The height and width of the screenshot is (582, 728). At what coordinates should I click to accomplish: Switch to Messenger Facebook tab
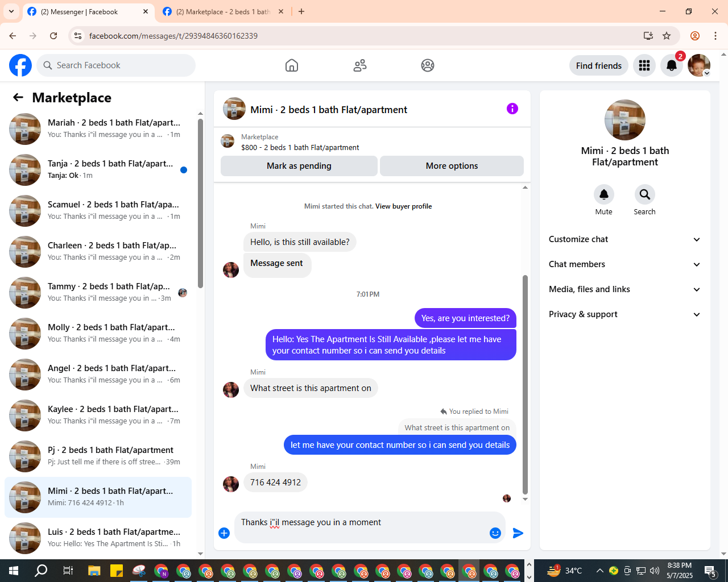coord(87,12)
